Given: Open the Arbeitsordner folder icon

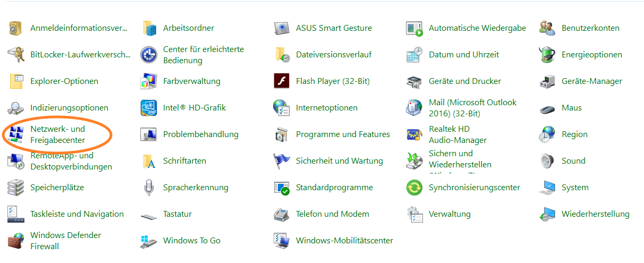Looking at the screenshot, I should coord(149,28).
